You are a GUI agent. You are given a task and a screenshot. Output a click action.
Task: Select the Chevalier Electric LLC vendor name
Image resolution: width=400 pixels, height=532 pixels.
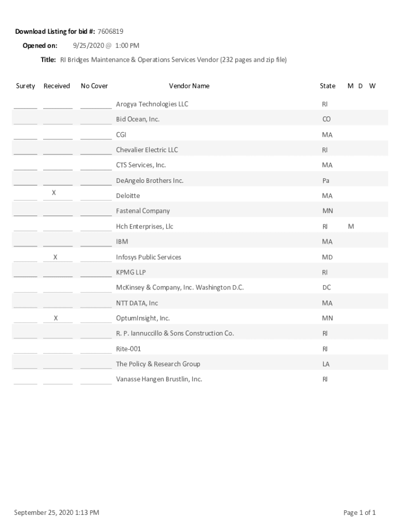pyautogui.click(x=147, y=150)
